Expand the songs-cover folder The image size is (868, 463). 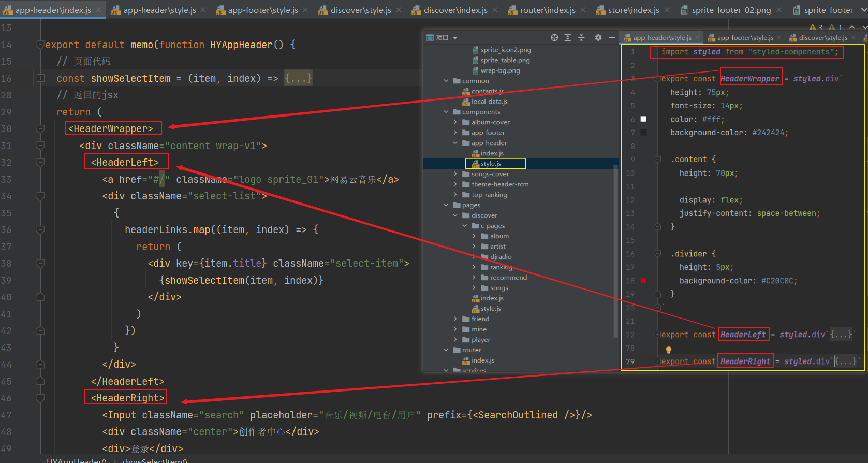click(x=455, y=174)
